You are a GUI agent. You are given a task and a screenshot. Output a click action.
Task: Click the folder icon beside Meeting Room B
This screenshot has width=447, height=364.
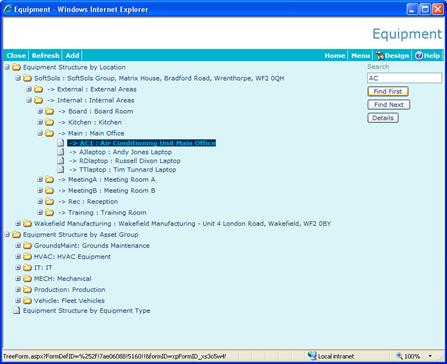point(50,191)
